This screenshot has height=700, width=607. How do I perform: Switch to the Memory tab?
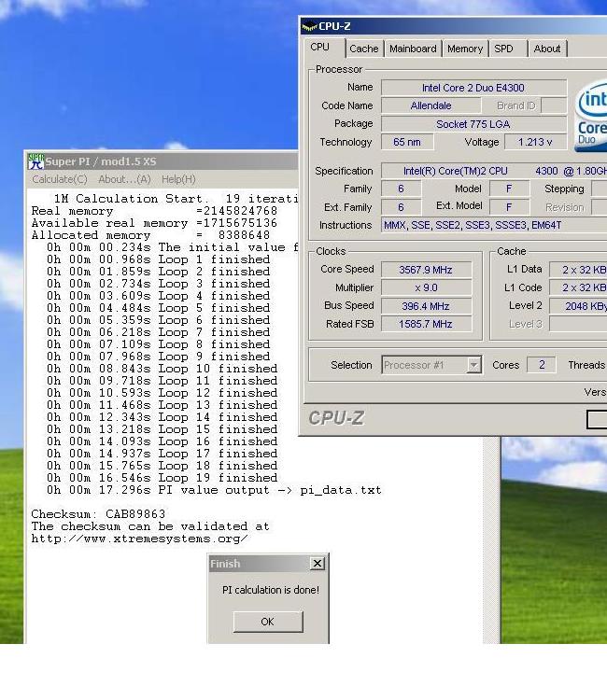pos(464,49)
